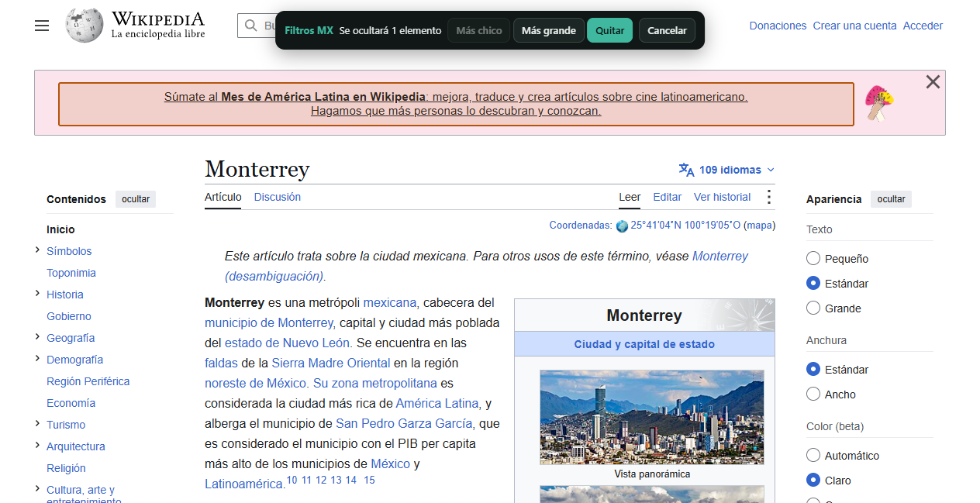Open the noreste de México link
The height and width of the screenshot is (503, 980).
click(255, 383)
